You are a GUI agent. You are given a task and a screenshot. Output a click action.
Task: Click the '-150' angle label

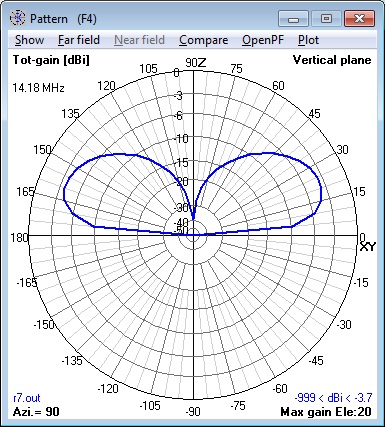click(44, 325)
